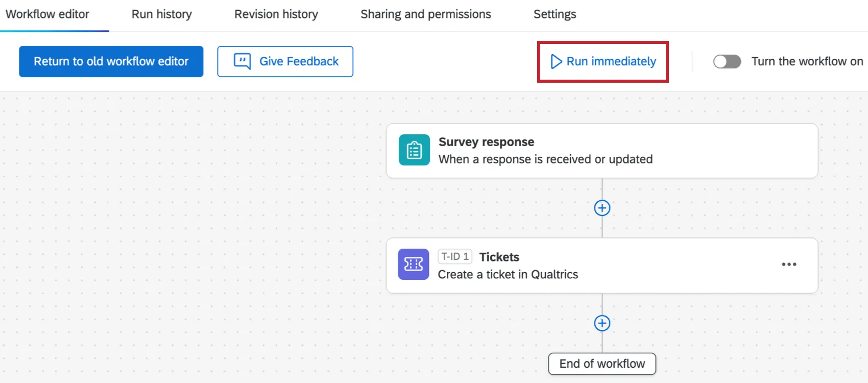
Task: Open the Settings tab
Action: 554,14
